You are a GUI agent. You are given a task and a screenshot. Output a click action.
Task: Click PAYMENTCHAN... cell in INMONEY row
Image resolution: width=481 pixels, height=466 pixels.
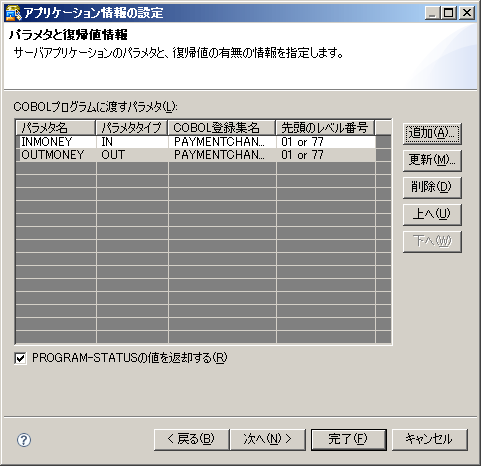(222, 142)
